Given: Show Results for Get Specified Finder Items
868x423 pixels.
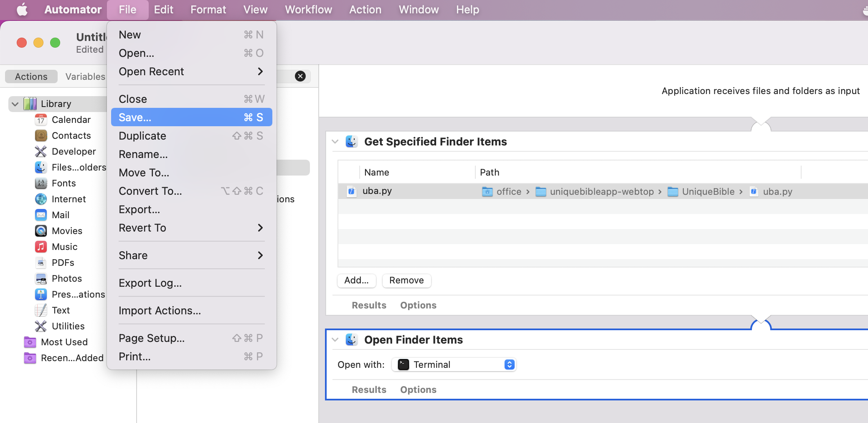Looking at the screenshot, I should 369,305.
